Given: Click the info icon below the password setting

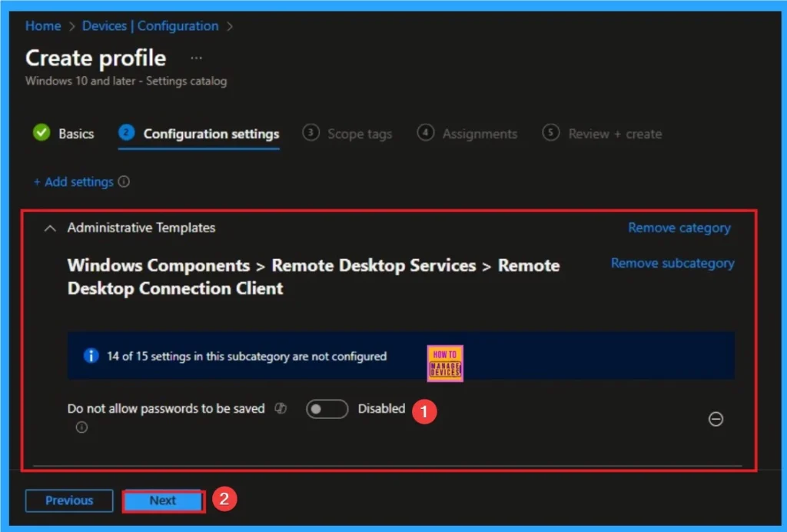Looking at the screenshot, I should pos(81,427).
